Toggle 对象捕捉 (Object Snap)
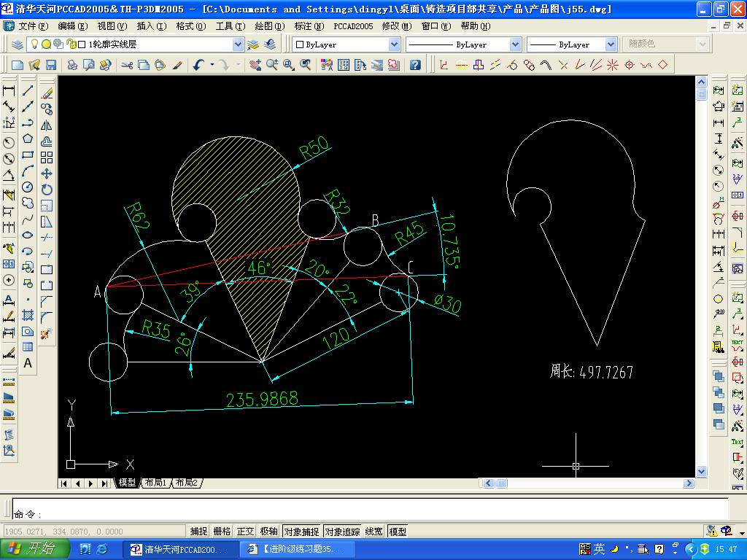Image resolution: width=747 pixels, height=560 pixels. pyautogui.click(x=301, y=532)
